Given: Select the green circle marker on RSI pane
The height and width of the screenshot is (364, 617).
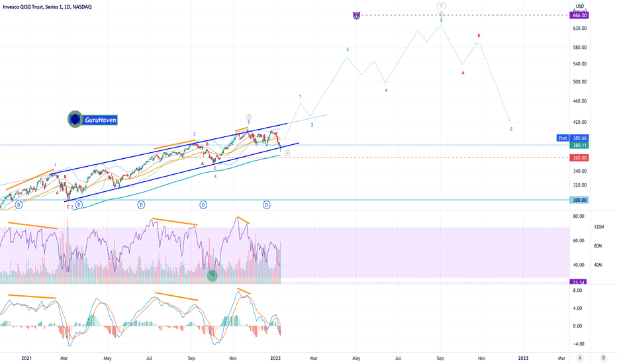Looking at the screenshot, I should pyautogui.click(x=213, y=276).
